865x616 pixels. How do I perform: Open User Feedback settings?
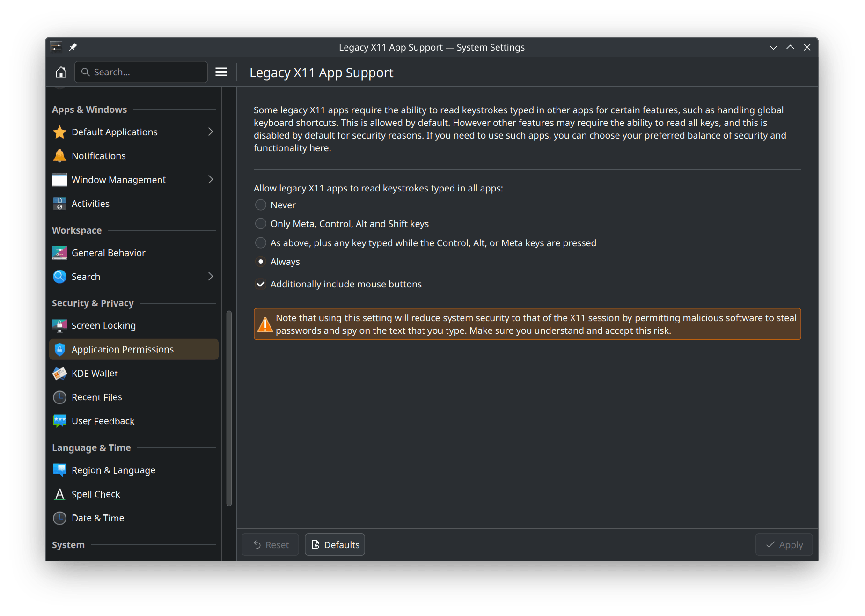[134, 421]
